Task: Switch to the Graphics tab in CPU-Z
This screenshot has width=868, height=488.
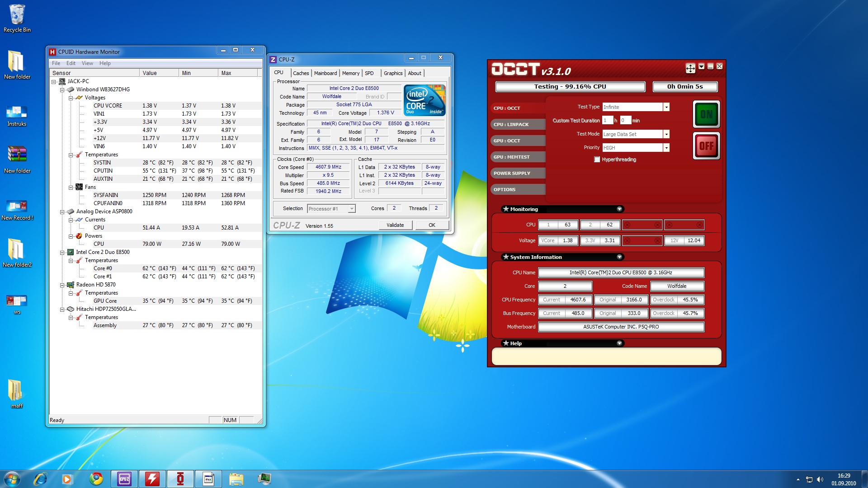Action: pos(393,73)
